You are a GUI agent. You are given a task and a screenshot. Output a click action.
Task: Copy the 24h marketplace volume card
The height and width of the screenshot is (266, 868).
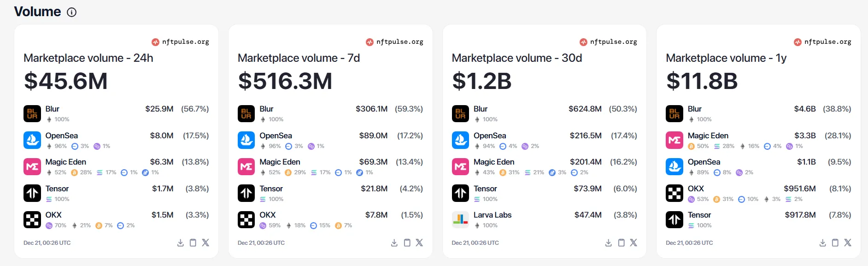click(193, 243)
